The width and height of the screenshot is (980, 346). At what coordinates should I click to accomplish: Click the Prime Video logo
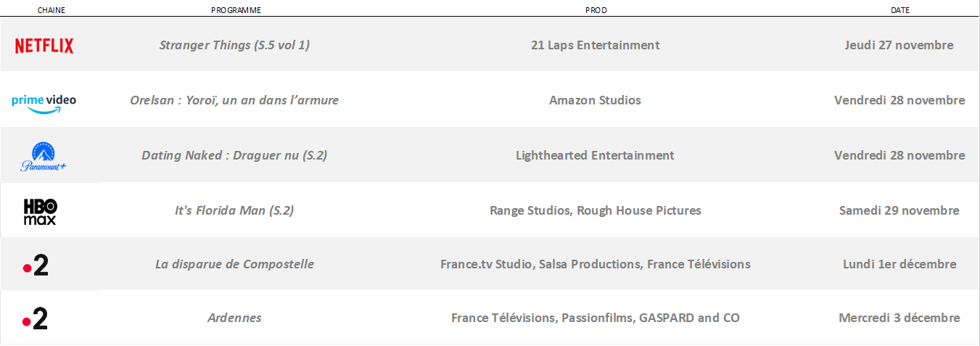[x=44, y=102]
